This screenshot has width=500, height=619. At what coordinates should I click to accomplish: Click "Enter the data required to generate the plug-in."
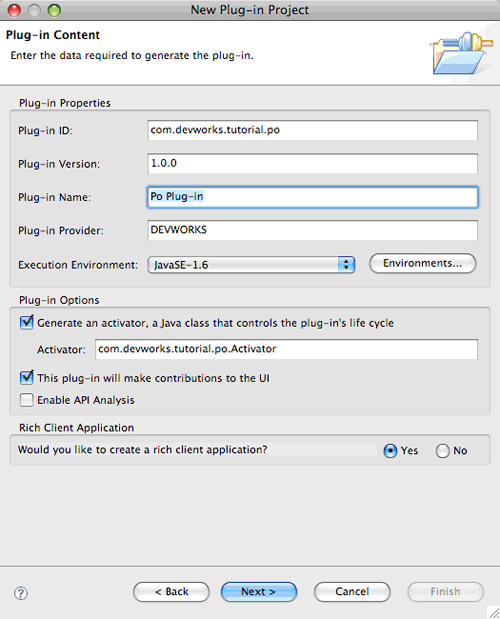tap(132, 56)
